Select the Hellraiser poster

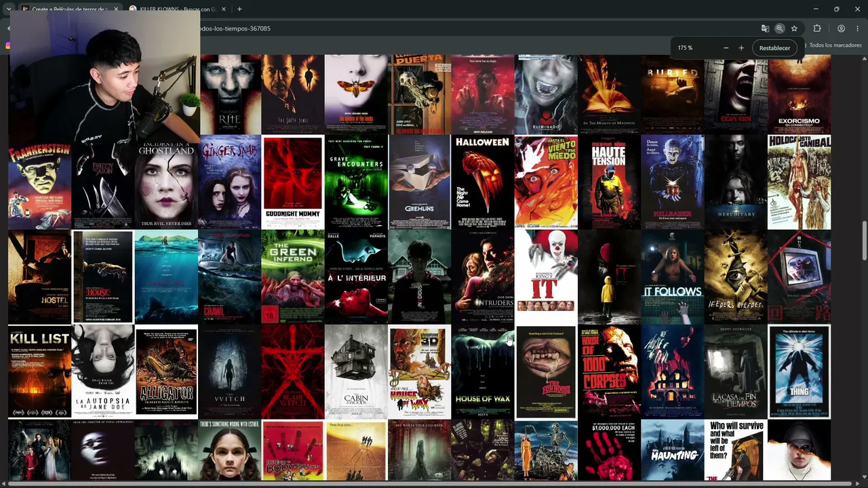pos(673,182)
